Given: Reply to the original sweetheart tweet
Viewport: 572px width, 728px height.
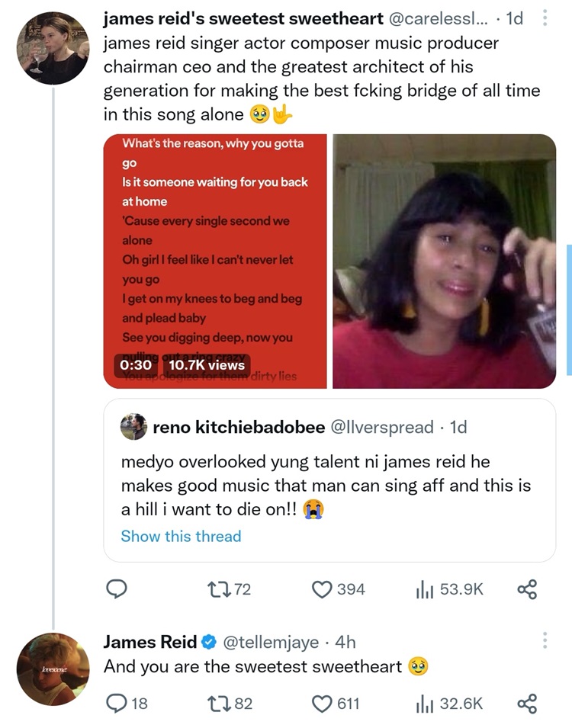Looking at the screenshot, I should [x=116, y=588].
